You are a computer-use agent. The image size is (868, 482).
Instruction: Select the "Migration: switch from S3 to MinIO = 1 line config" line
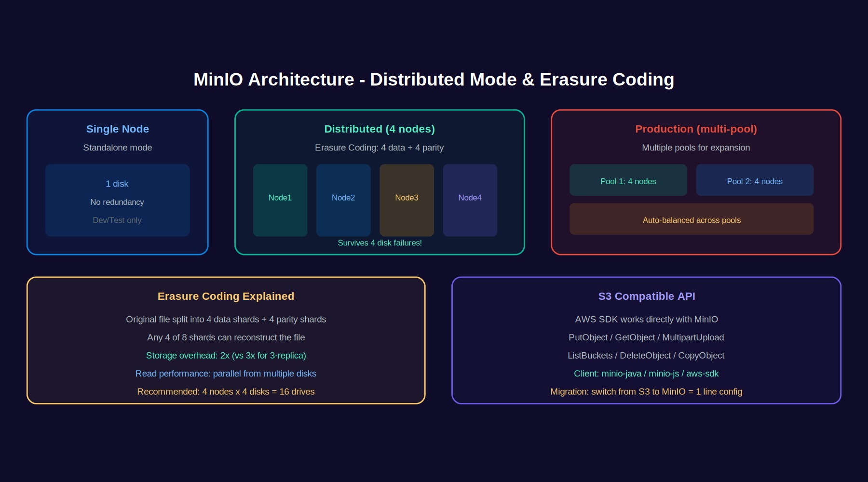click(x=647, y=392)
